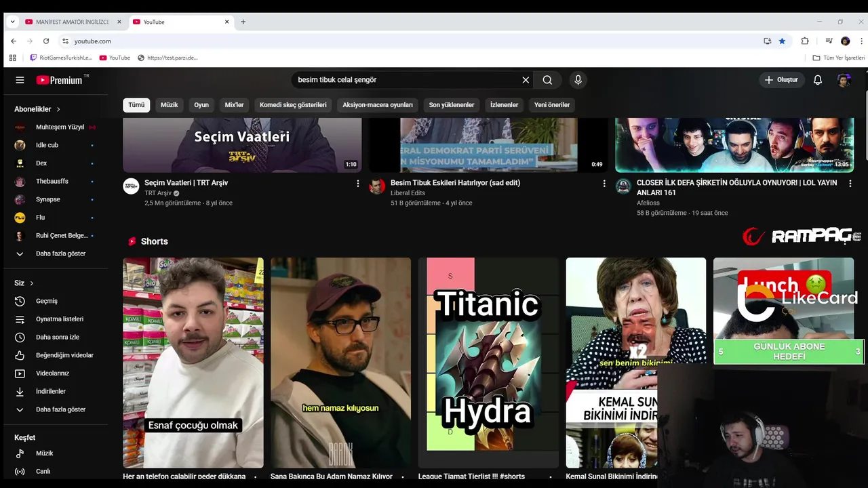Select İzlenenler filter chip
868x488 pixels.
505,105
